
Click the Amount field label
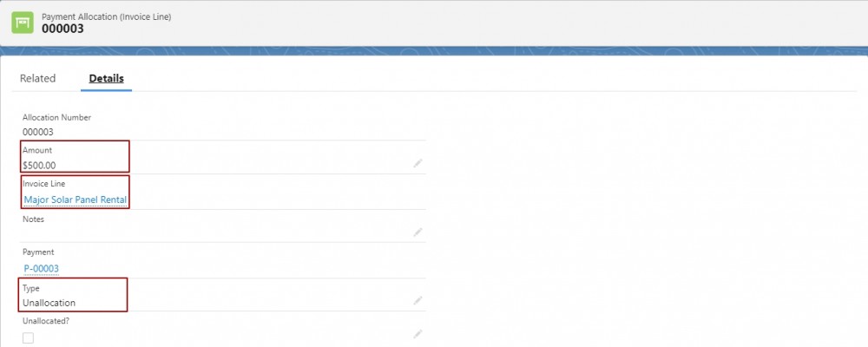(x=37, y=150)
